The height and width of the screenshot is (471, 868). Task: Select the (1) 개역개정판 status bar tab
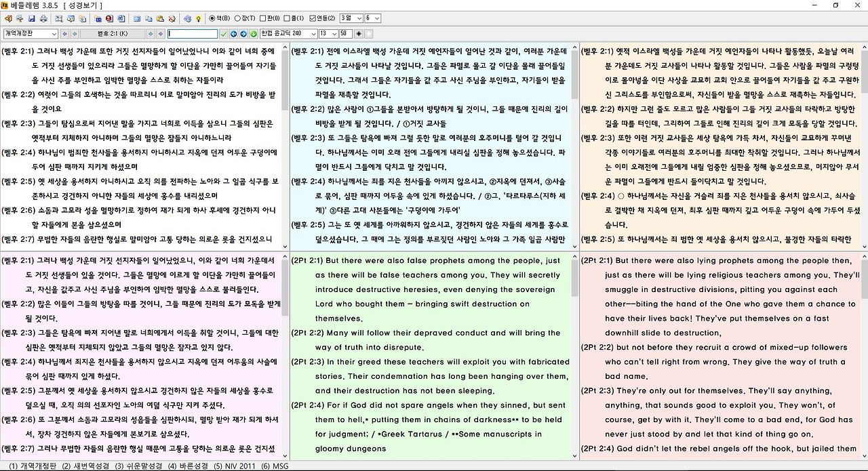pyautogui.click(x=32, y=466)
